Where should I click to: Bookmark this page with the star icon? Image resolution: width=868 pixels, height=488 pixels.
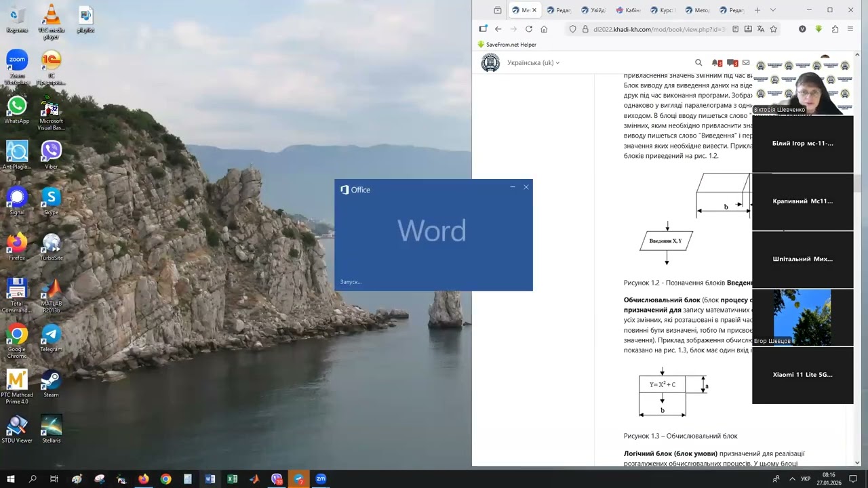coord(773,29)
